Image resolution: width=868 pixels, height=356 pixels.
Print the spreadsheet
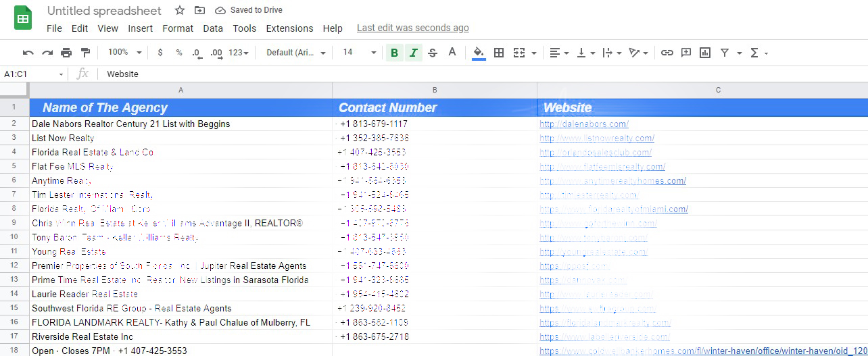coord(66,53)
